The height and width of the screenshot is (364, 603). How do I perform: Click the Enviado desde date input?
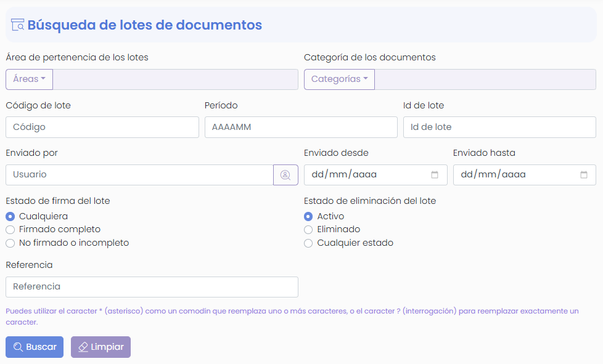tap(358, 175)
